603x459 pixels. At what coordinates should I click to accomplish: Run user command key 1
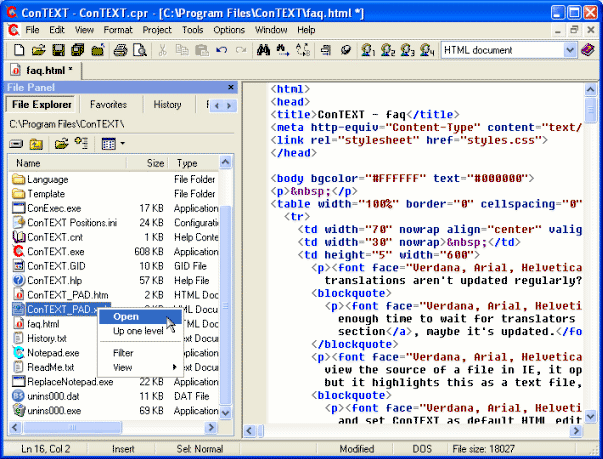point(368,50)
